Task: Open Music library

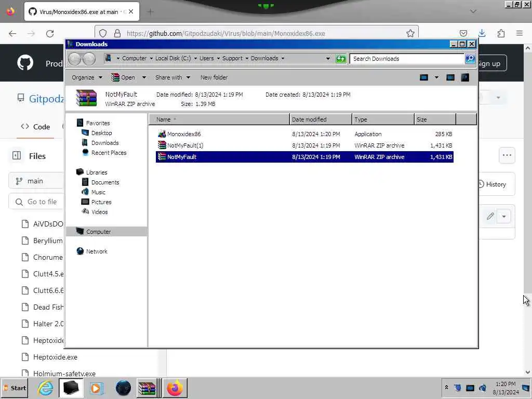Action: coord(98,192)
